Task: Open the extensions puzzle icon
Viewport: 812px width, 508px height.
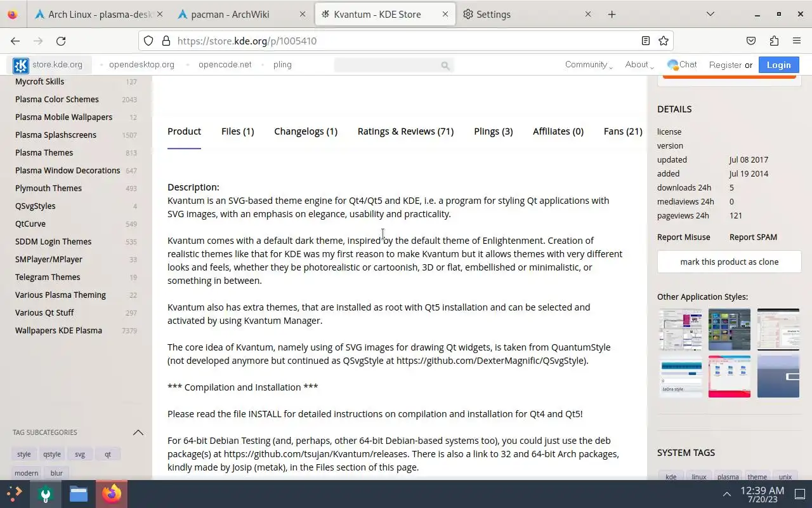Action: (x=774, y=41)
